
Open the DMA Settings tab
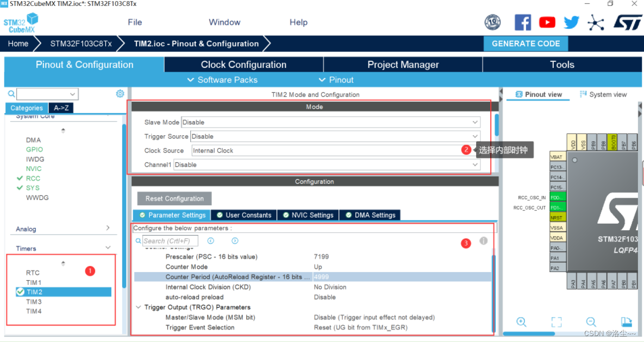370,215
